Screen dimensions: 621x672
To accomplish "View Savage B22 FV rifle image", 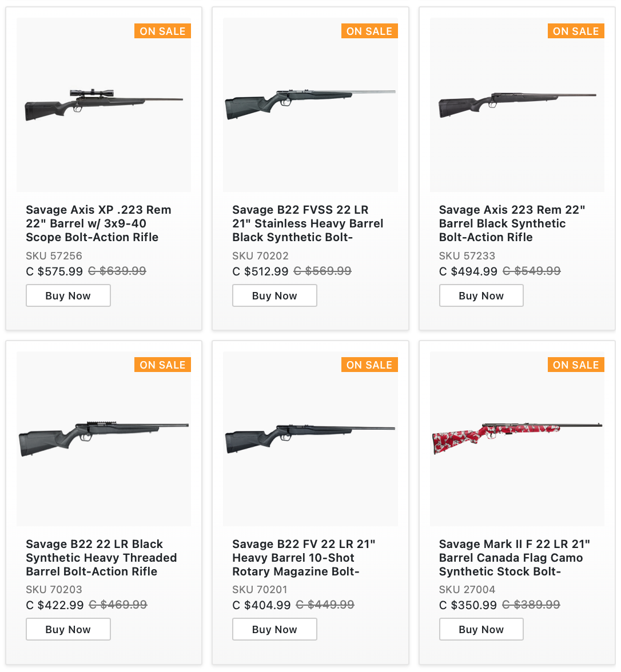I will click(x=310, y=439).
